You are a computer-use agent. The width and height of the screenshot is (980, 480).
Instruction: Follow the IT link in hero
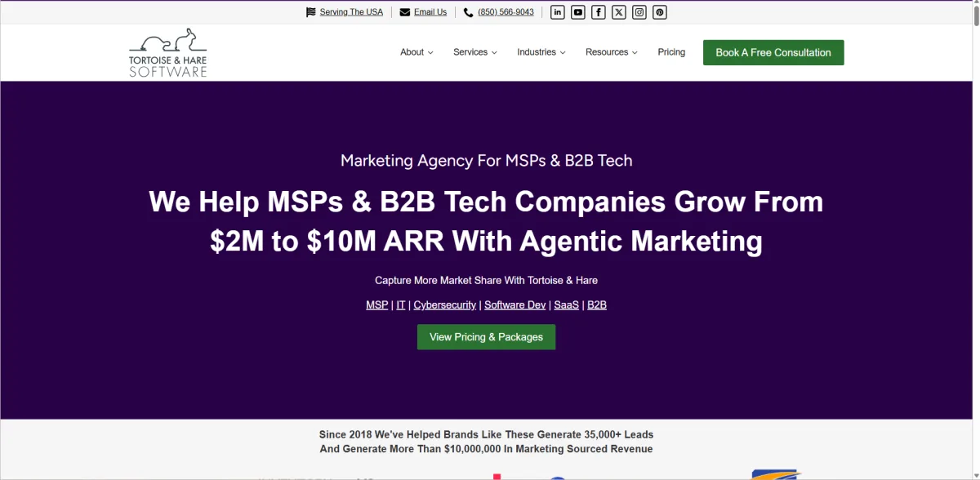click(x=401, y=305)
